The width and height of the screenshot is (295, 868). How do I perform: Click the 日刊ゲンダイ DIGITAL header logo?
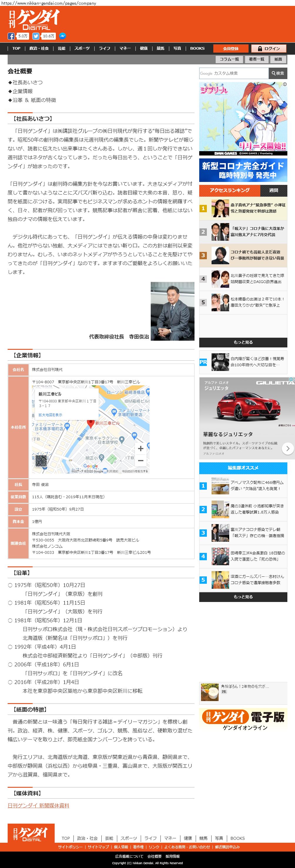[x=34, y=20]
